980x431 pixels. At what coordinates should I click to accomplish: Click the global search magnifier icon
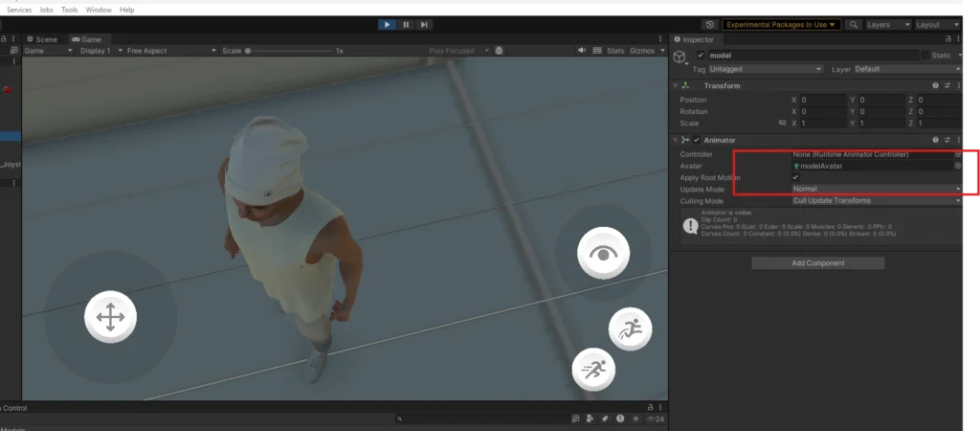[853, 24]
